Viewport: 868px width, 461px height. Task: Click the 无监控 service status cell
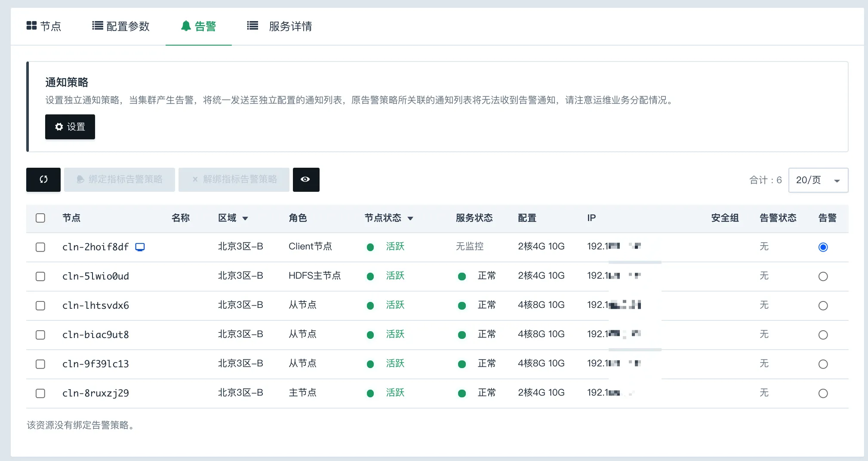coord(470,246)
